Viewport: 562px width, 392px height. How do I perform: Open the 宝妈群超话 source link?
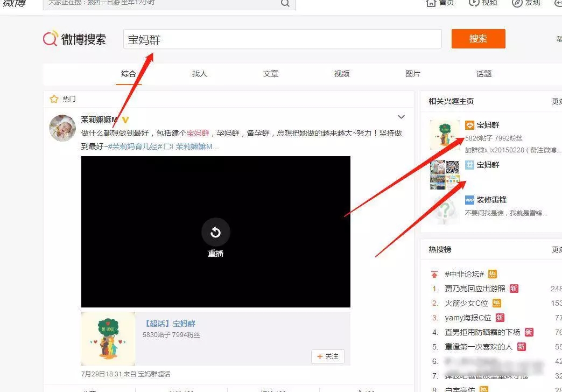coord(154,374)
